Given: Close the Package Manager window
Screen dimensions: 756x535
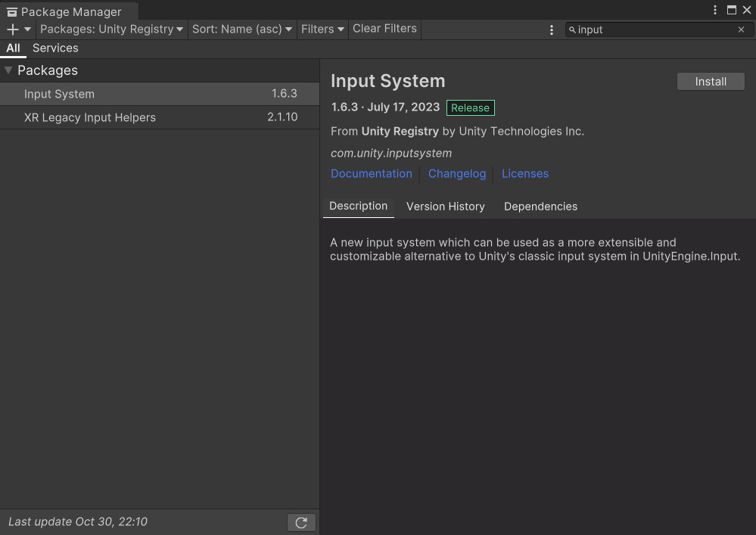Looking at the screenshot, I should click(746, 10).
